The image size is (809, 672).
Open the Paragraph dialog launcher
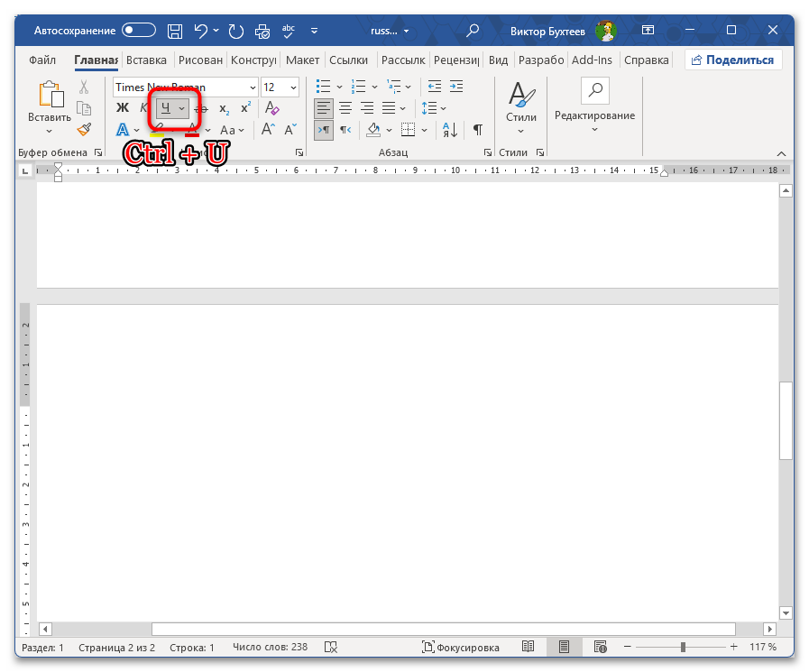click(488, 152)
